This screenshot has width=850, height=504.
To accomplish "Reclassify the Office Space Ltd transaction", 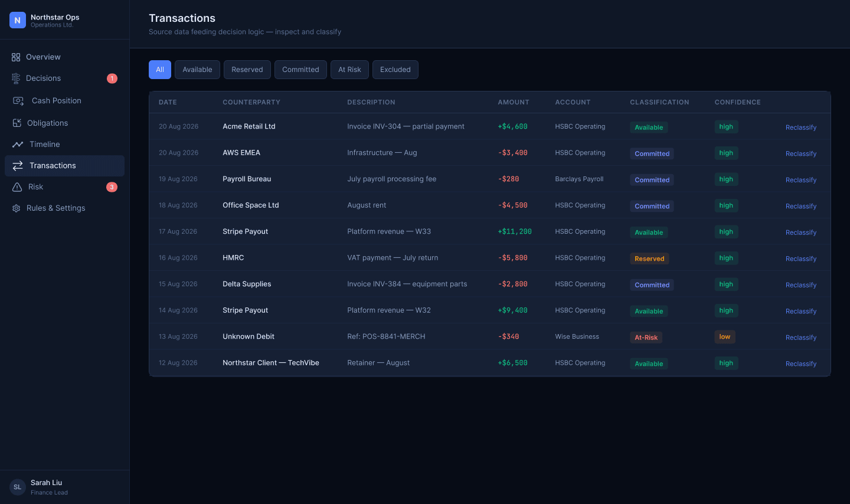I will 801,206.
